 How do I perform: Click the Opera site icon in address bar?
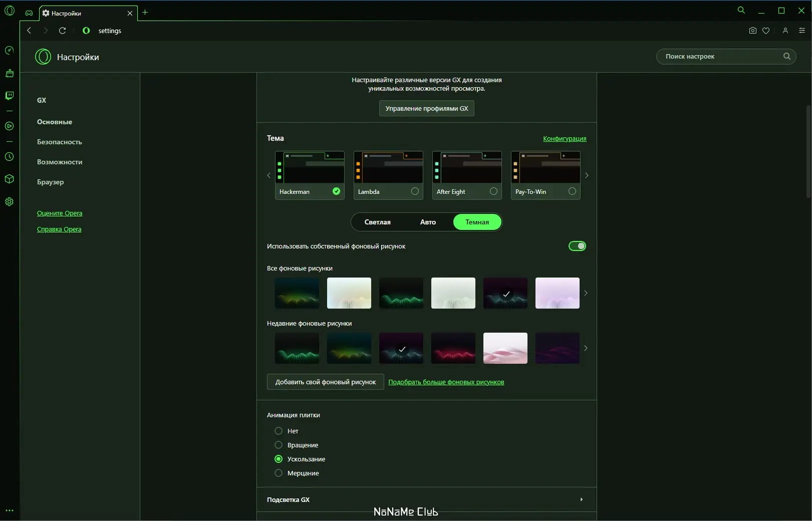[x=86, y=31]
